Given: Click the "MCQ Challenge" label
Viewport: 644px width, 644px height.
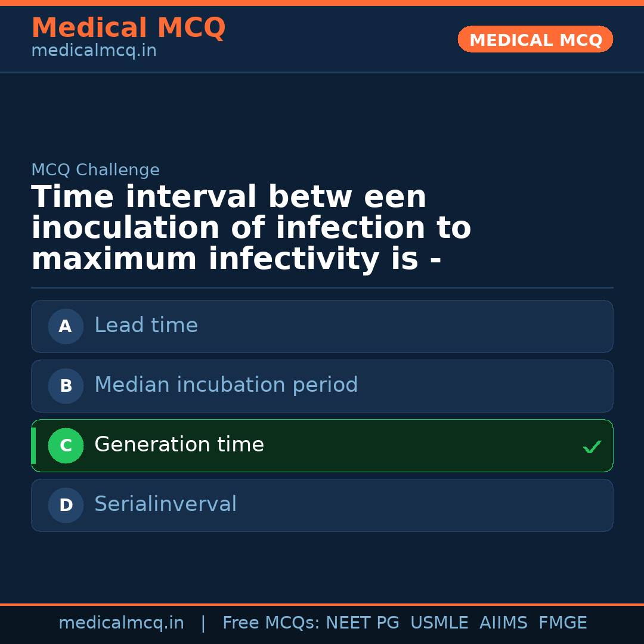Looking at the screenshot, I should point(95,170).
